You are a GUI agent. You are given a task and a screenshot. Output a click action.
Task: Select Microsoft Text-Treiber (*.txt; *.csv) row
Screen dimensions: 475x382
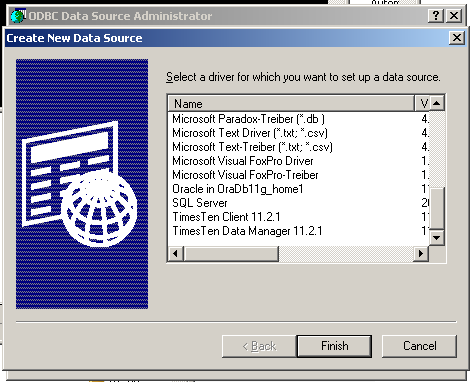click(x=252, y=147)
